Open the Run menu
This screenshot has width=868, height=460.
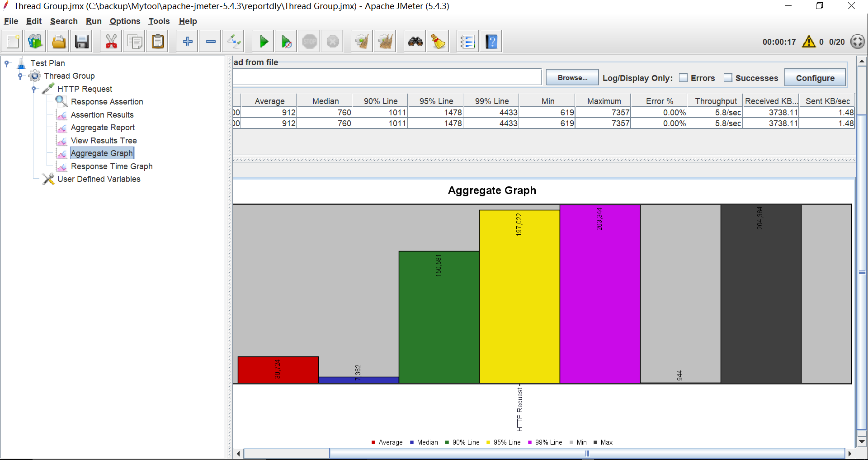point(94,21)
